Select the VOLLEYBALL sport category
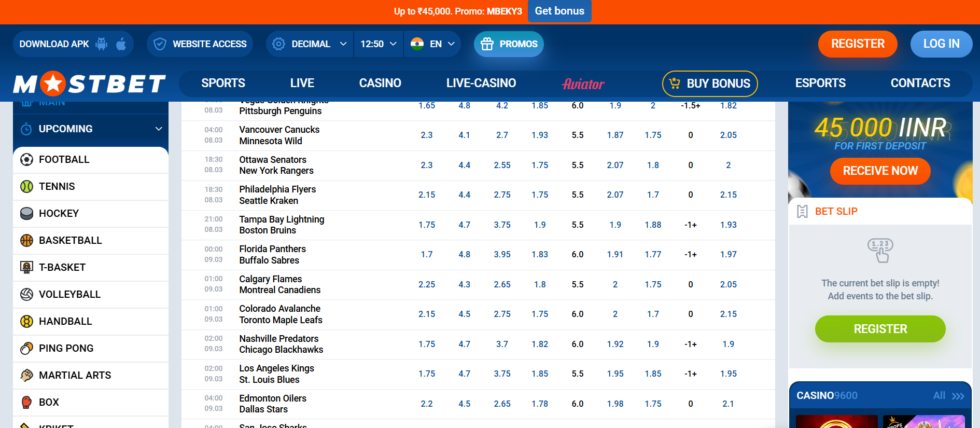Screen dimensions: 980x428 click(x=91, y=294)
